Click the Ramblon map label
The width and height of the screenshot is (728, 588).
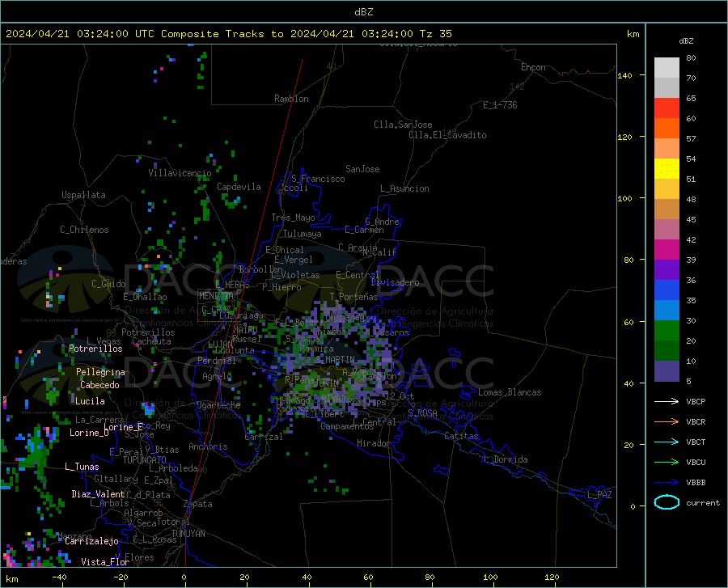click(291, 99)
